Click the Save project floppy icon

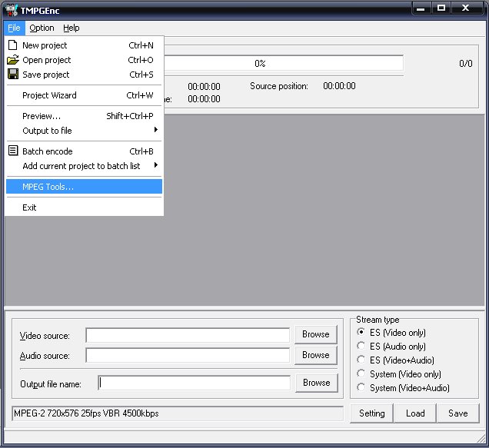[x=13, y=75]
